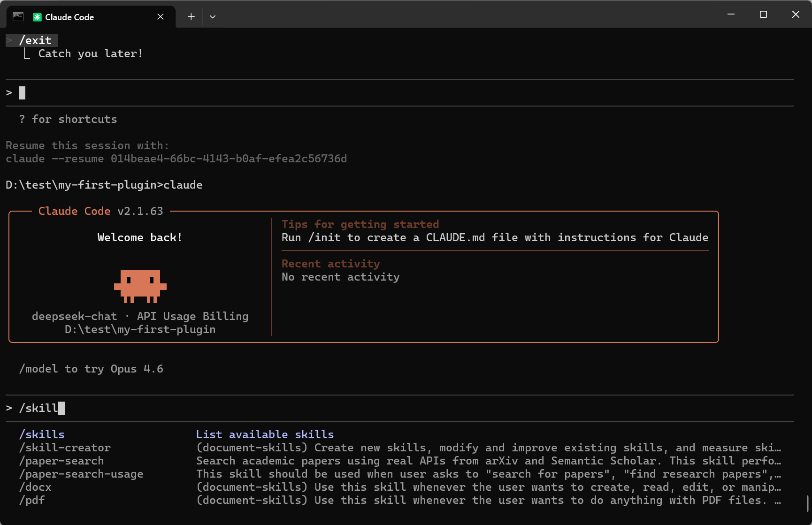The height and width of the screenshot is (525, 812).
Task: Click the 'List available skills' description
Action: tap(265, 434)
